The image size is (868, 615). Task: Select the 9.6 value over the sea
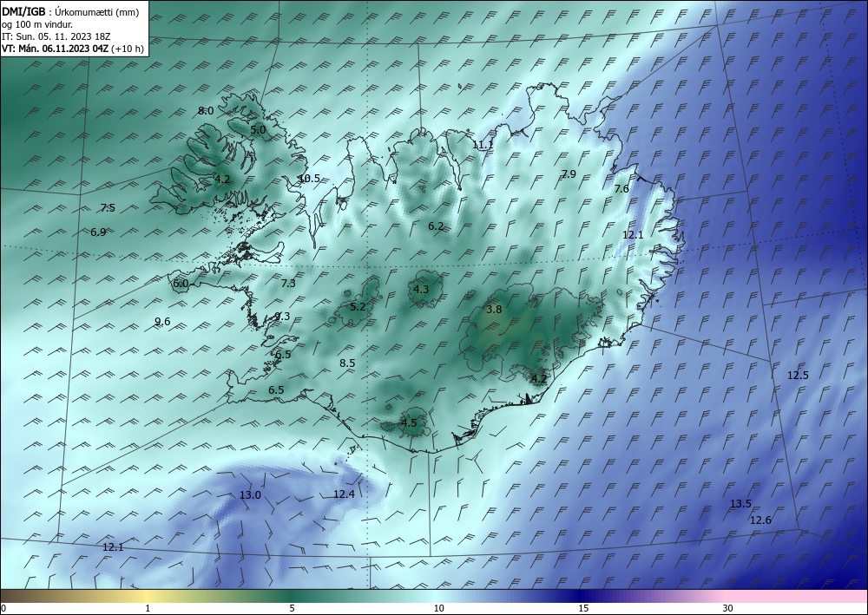point(163,321)
